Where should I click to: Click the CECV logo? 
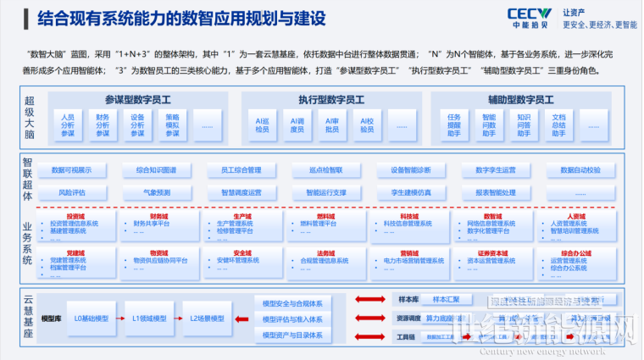[529, 18]
